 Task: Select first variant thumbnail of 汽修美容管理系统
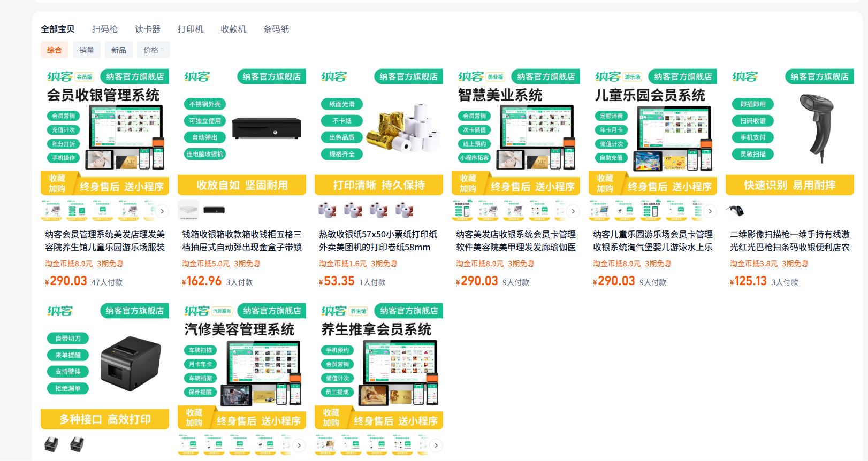tap(188, 444)
